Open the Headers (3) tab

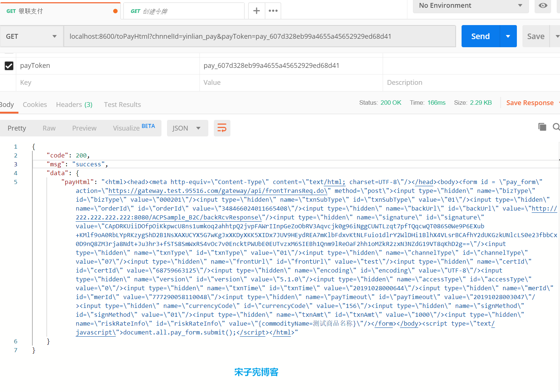pyautogui.click(x=74, y=104)
